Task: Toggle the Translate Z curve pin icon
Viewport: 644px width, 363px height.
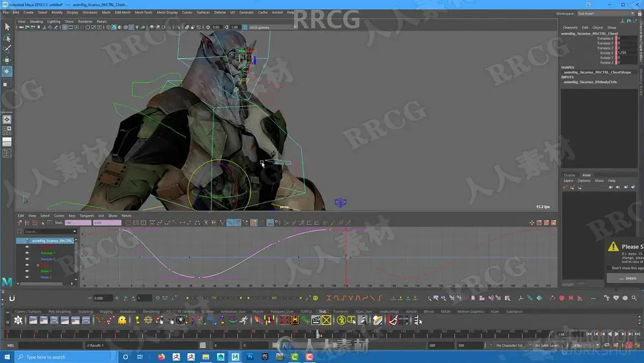Action: click(27, 259)
